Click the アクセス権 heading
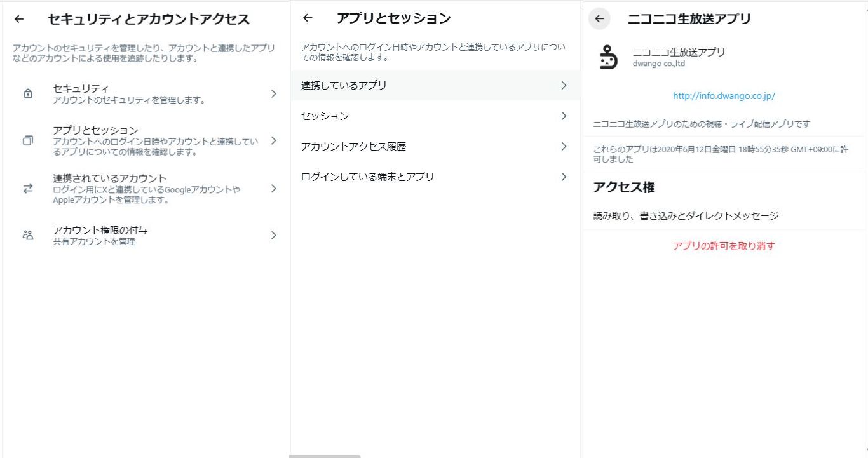Viewport: 868px width, 458px height. point(623,187)
